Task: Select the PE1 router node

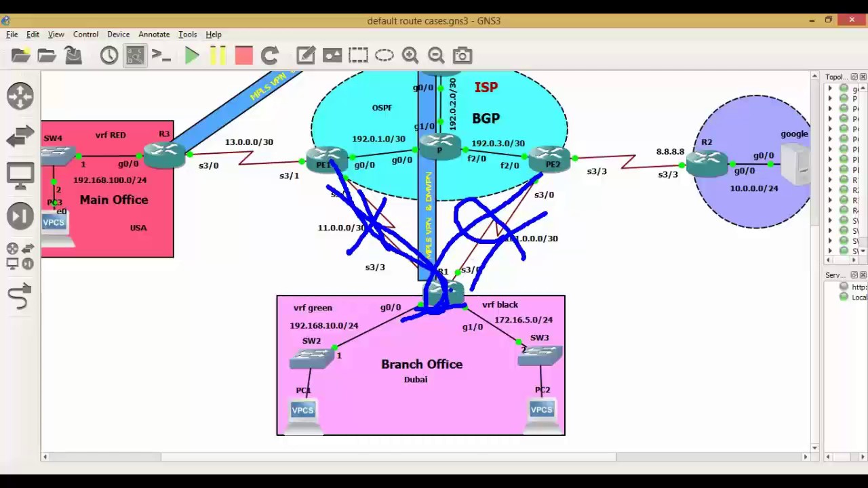Action: (x=327, y=160)
